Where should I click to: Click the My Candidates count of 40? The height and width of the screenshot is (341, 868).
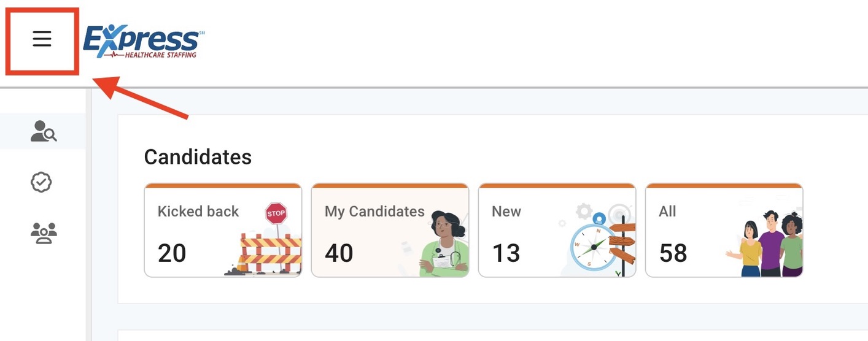[x=339, y=253]
